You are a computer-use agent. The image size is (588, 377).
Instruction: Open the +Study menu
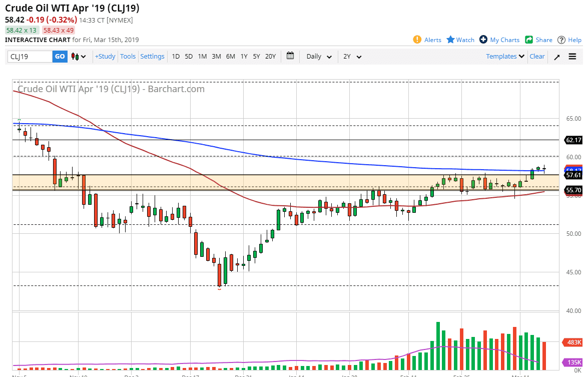click(x=105, y=57)
